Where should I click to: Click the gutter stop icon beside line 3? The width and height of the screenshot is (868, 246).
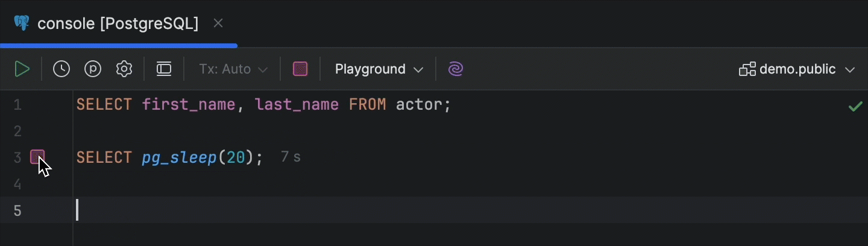[37, 157]
